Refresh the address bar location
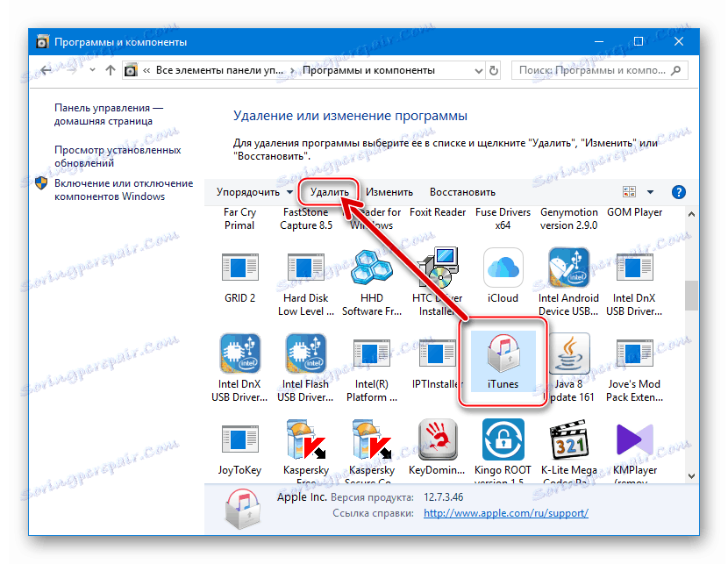The image size is (728, 564). [x=494, y=70]
